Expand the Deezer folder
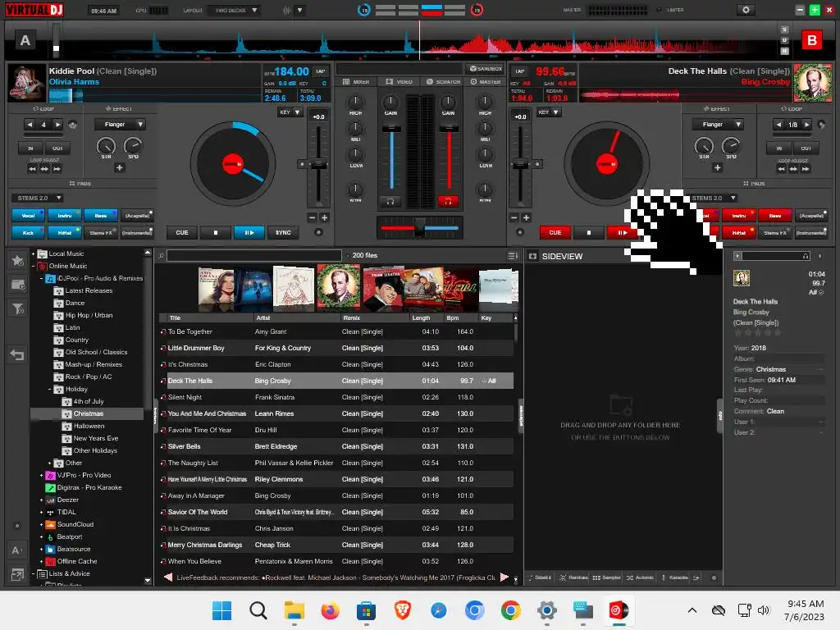Viewport: 840px width, 630px height. point(41,500)
